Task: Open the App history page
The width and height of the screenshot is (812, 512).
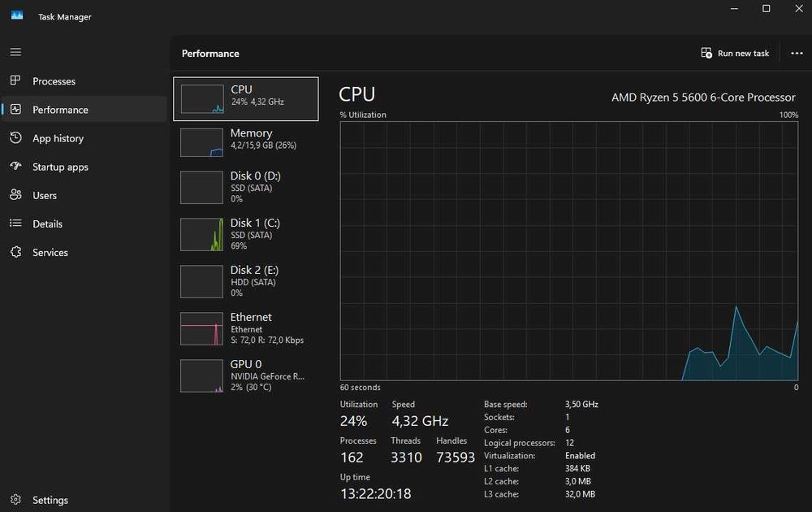Action: click(84, 138)
